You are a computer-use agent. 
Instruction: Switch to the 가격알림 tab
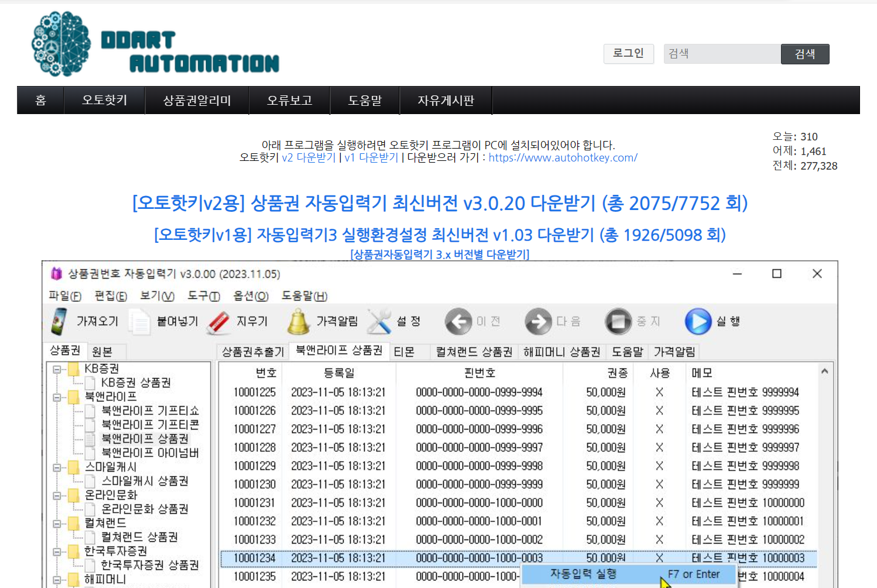pyautogui.click(x=674, y=352)
